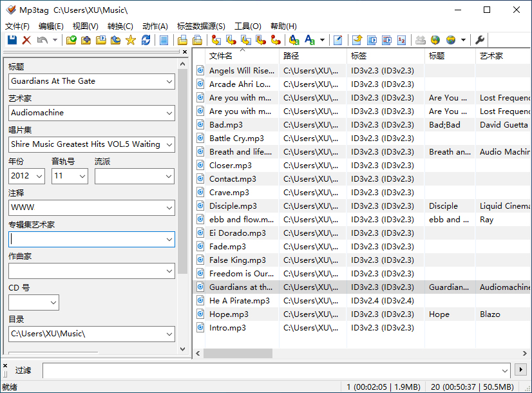Close the tag panel with small x
The width and height of the screenshot is (532, 393).
click(x=185, y=52)
